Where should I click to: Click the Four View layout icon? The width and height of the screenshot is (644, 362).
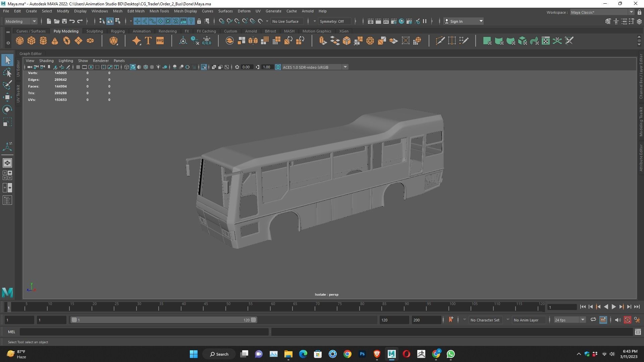7,175
